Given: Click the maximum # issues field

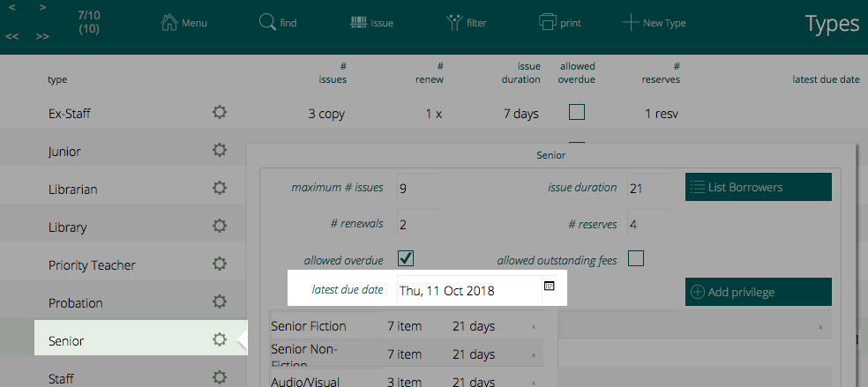Looking at the screenshot, I should 419,188.
